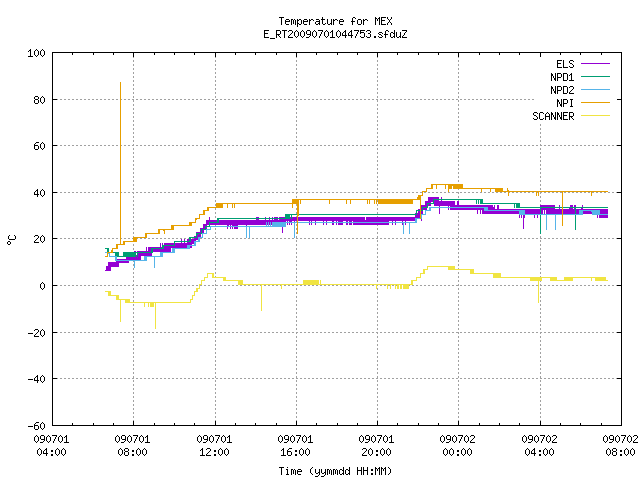The image size is (640, 480).
Task: Select the filename E_RT20090701044753.sfduZ subtitle
Action: coord(335,34)
